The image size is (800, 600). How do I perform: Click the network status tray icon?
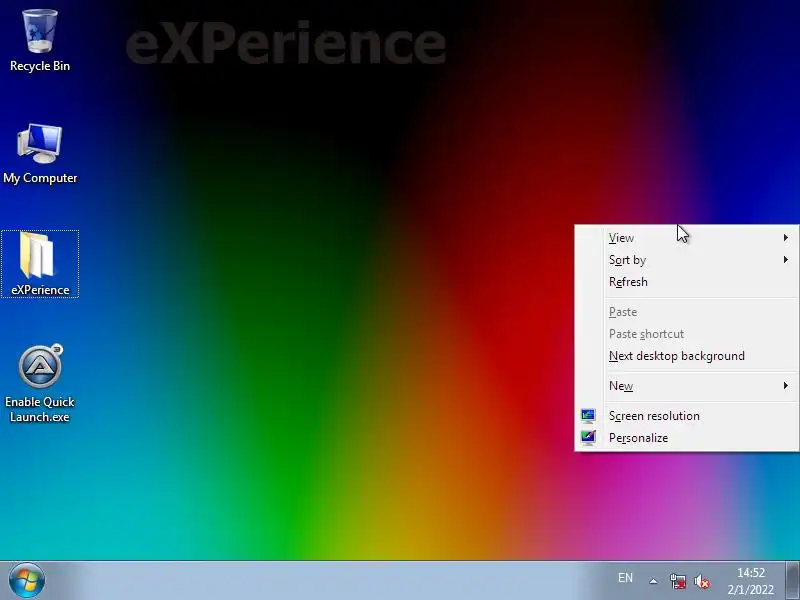(678, 581)
